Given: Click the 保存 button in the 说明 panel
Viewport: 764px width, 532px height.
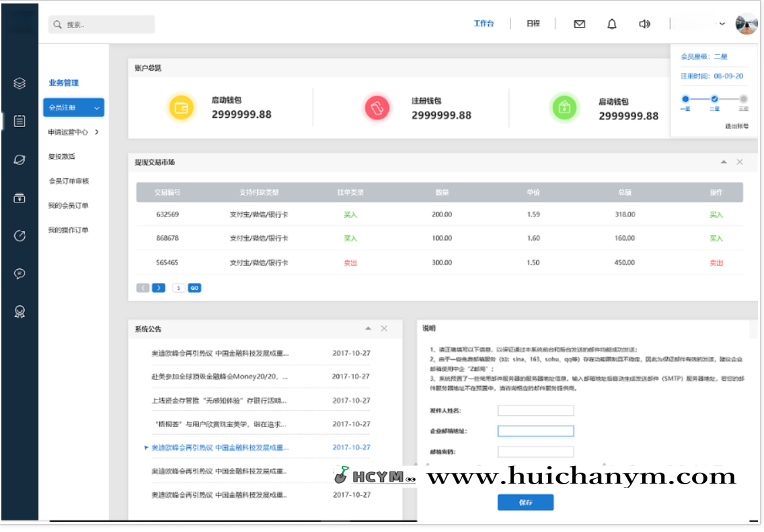Looking at the screenshot, I should [x=525, y=502].
